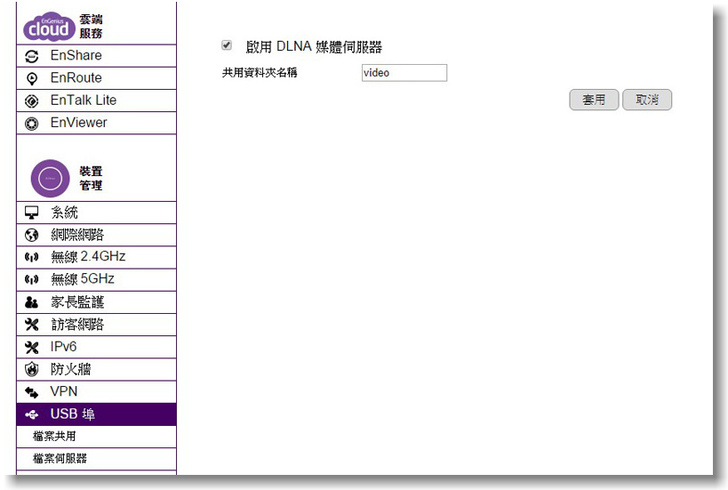This screenshot has width=728, height=490.
Task: Collapse the USB 埠 menu section
Action: click(x=97, y=414)
